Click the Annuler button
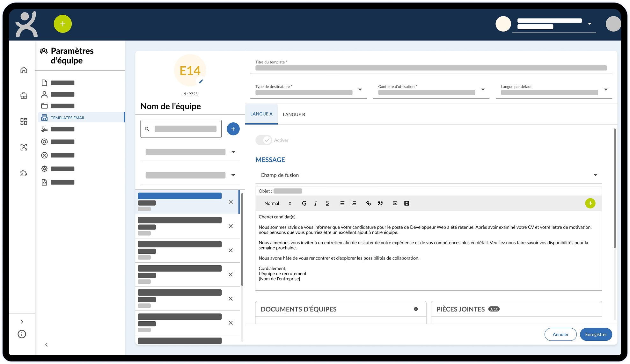This screenshot has width=630, height=364. pyautogui.click(x=560, y=334)
